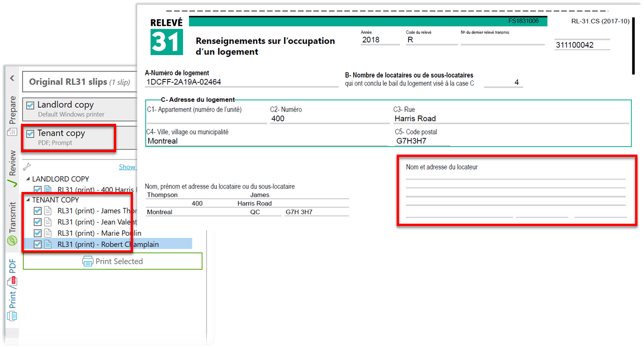Screen dimensions: 644x347
Task: Click document icon beside 400 Harris landlord slip
Action: click(x=48, y=190)
